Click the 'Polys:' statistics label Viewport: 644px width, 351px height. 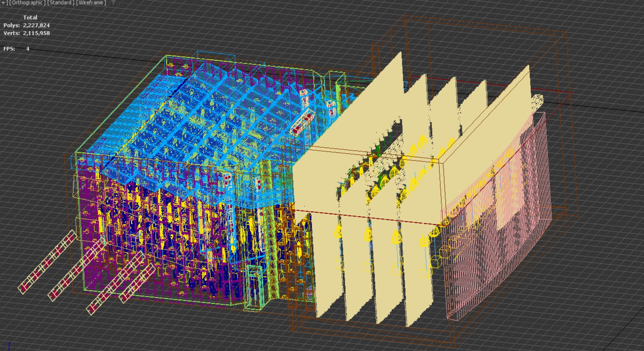(x=12, y=25)
